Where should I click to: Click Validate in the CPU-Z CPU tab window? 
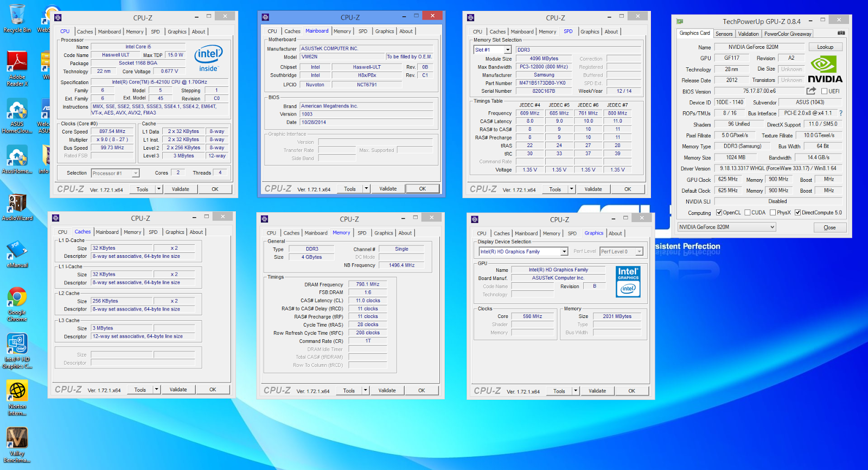coord(181,189)
